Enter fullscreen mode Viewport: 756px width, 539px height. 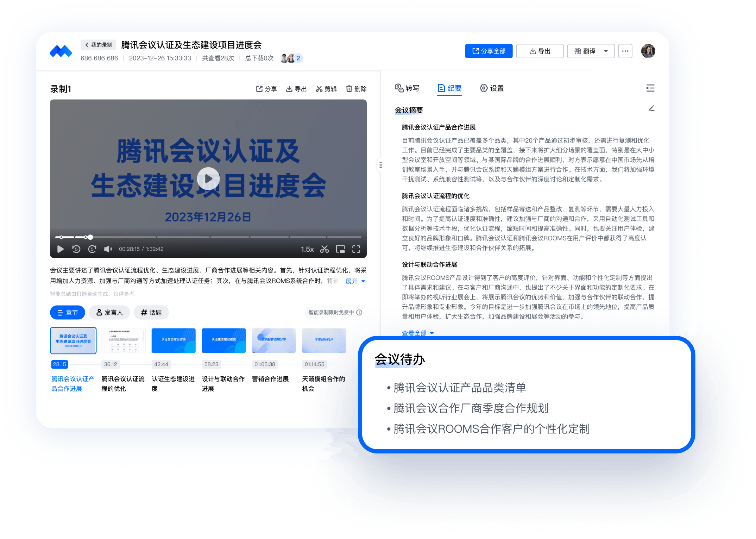[x=356, y=249]
